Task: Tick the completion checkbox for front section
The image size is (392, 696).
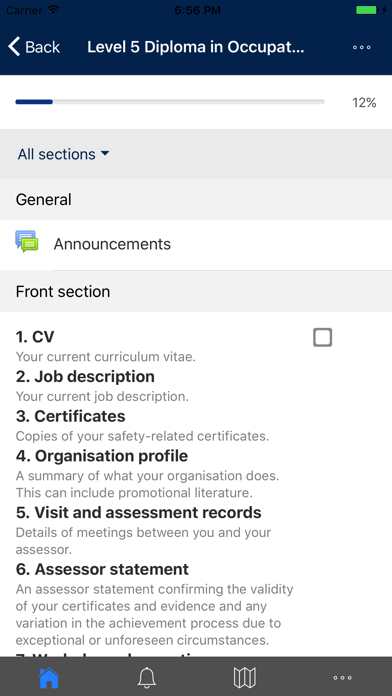Action: pos(322,337)
